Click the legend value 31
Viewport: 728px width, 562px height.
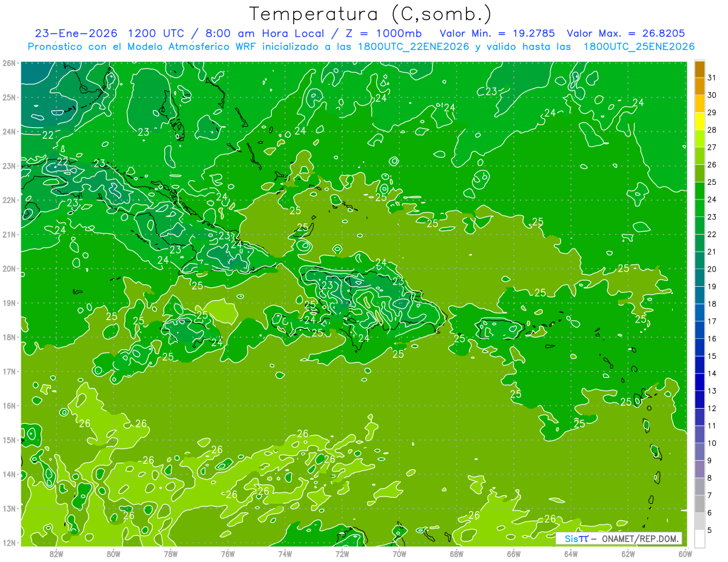pyautogui.click(x=712, y=77)
